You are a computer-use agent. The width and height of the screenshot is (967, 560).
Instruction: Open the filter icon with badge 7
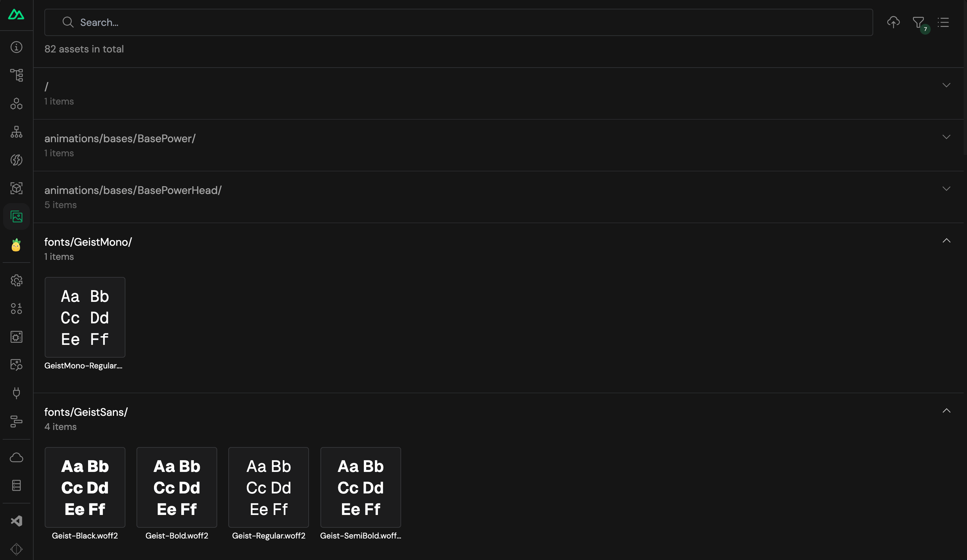[919, 23]
